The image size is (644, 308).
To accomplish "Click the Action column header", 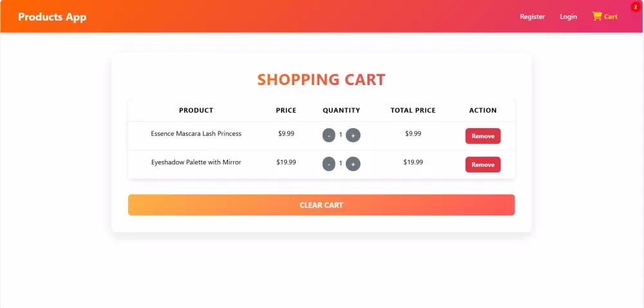I will (483, 110).
